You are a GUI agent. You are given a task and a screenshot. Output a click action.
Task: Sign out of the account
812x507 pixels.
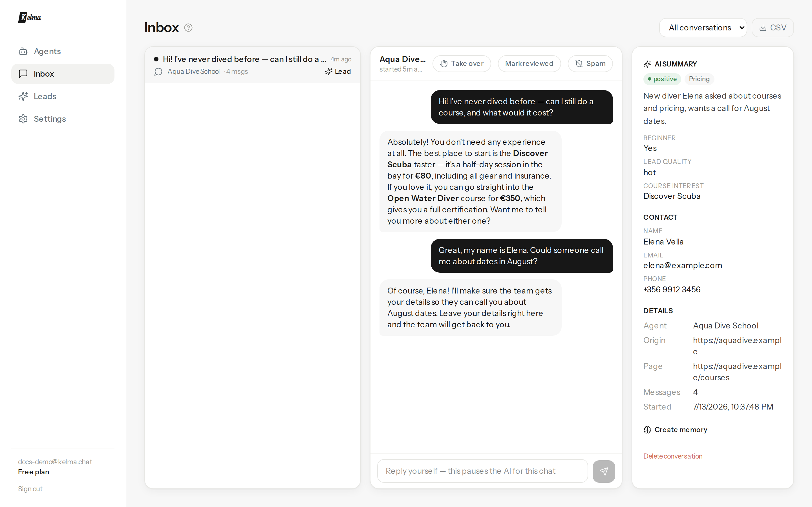pyautogui.click(x=30, y=489)
